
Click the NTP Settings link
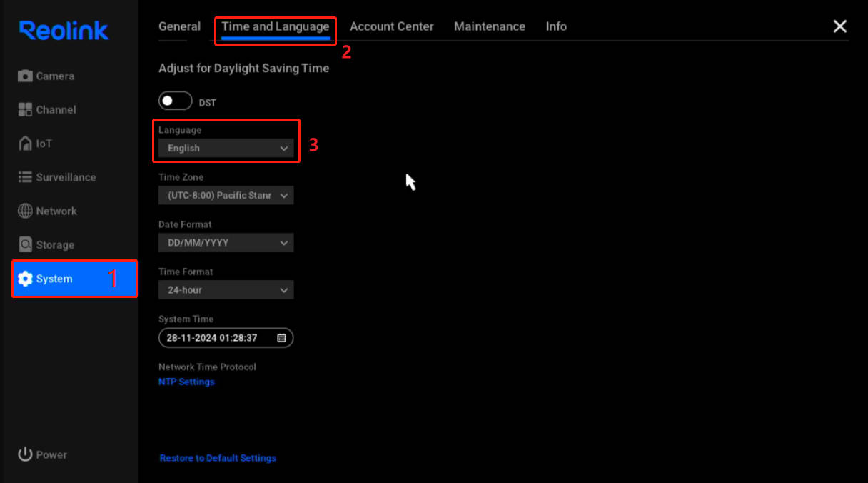pyautogui.click(x=186, y=382)
